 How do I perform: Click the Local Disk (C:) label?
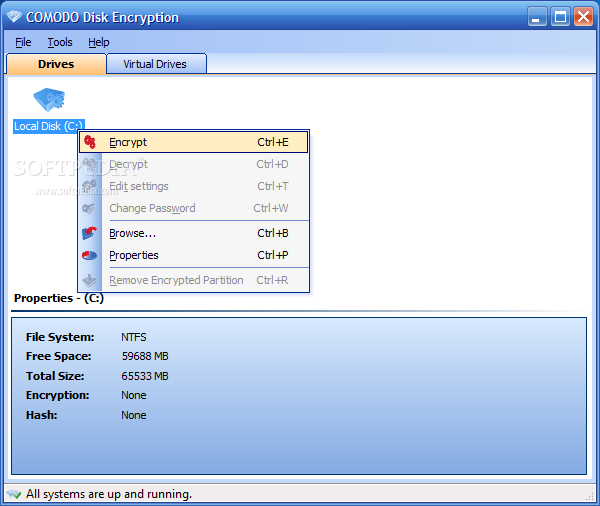48,126
